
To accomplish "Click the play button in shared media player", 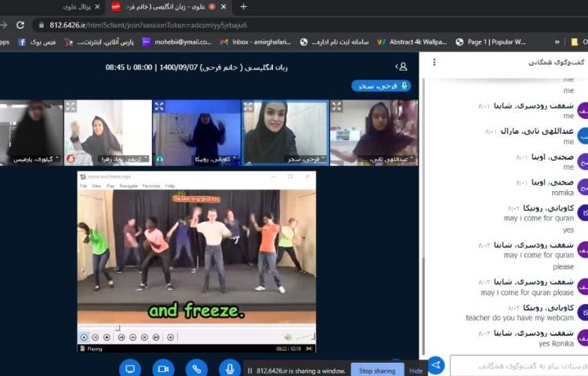I will click(84, 338).
